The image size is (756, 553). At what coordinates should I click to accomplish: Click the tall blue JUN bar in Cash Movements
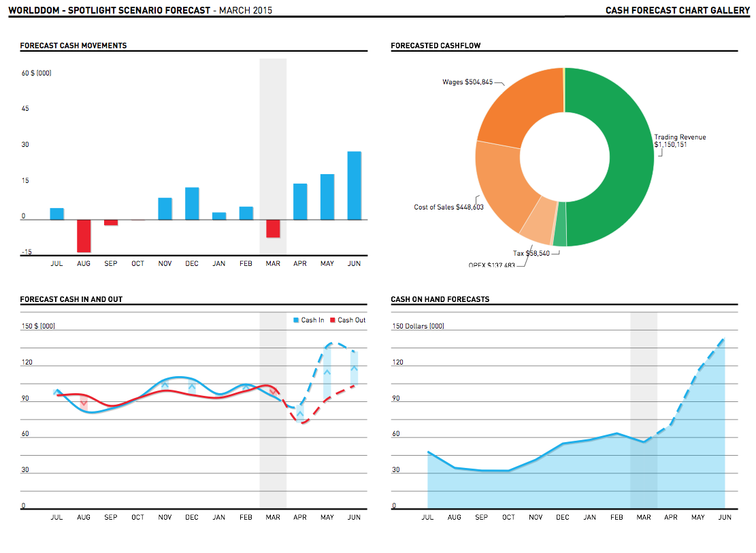pyautogui.click(x=355, y=186)
